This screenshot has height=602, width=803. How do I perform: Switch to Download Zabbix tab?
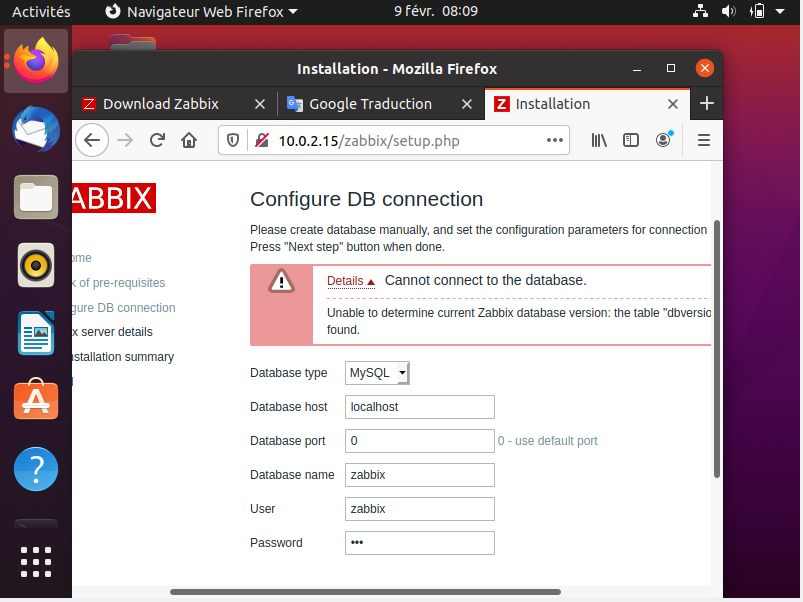pos(161,104)
